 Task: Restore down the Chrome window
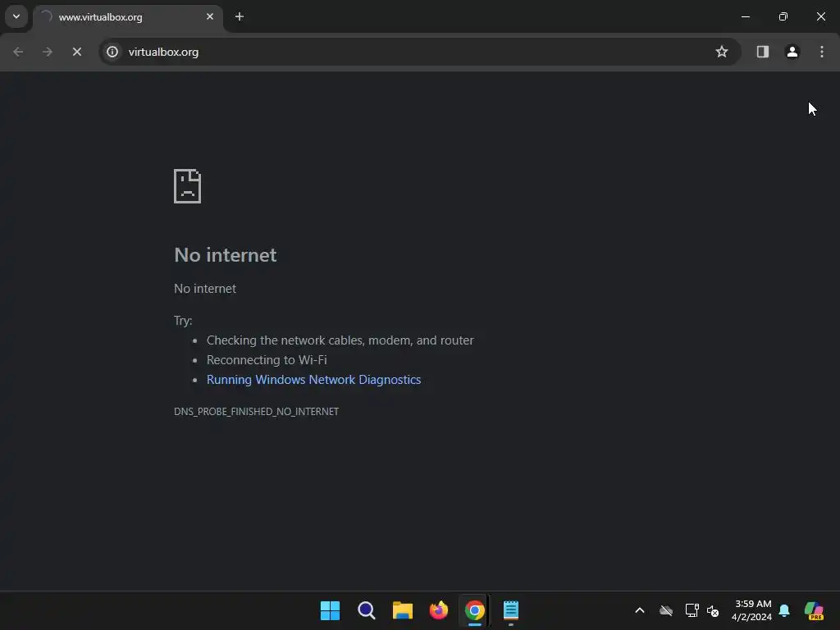tap(783, 16)
